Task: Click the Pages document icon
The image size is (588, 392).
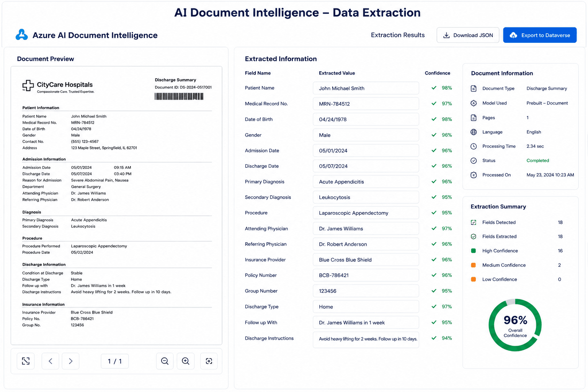Action: (474, 118)
